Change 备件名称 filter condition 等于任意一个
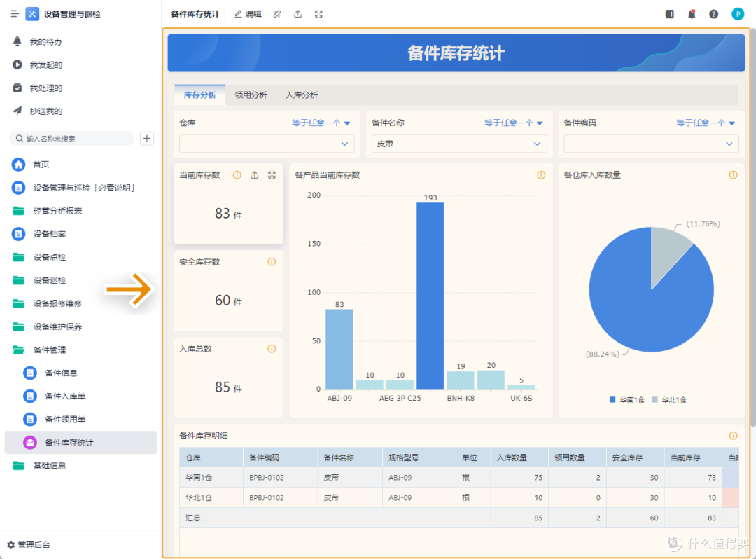The width and height of the screenshot is (756, 559). click(x=514, y=123)
